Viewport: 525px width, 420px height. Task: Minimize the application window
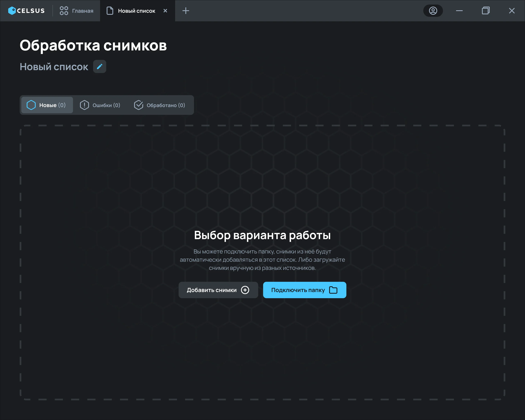coord(459,11)
